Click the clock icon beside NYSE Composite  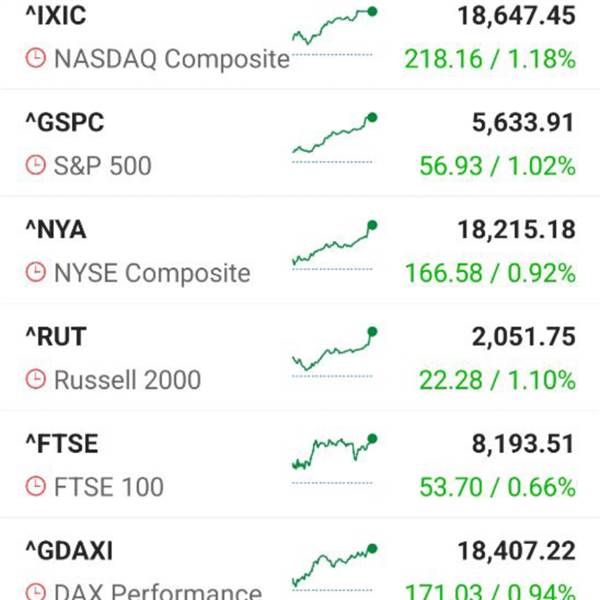click(36, 272)
